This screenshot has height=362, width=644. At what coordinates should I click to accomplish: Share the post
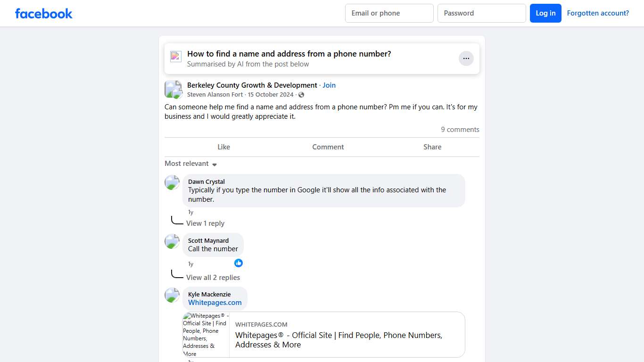[432, 147]
